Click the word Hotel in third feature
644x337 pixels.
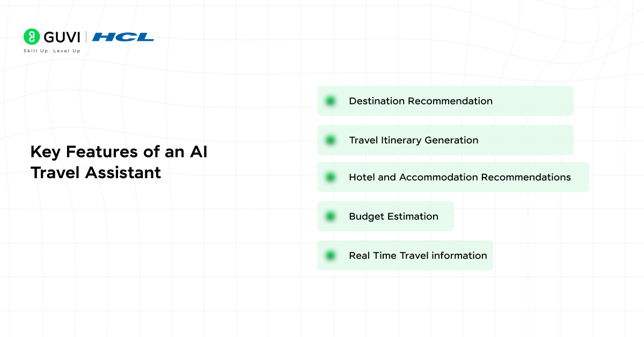tap(361, 177)
